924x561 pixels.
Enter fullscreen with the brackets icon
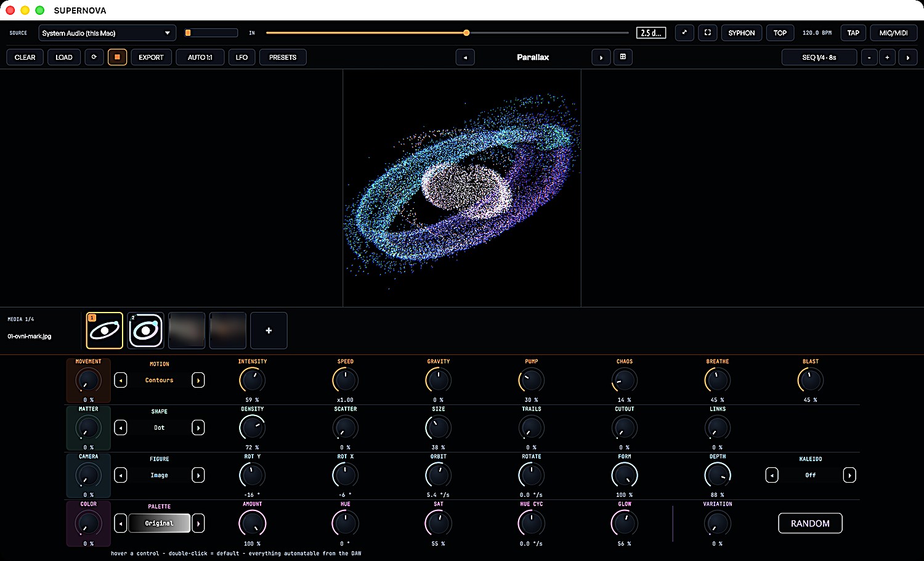tap(708, 33)
